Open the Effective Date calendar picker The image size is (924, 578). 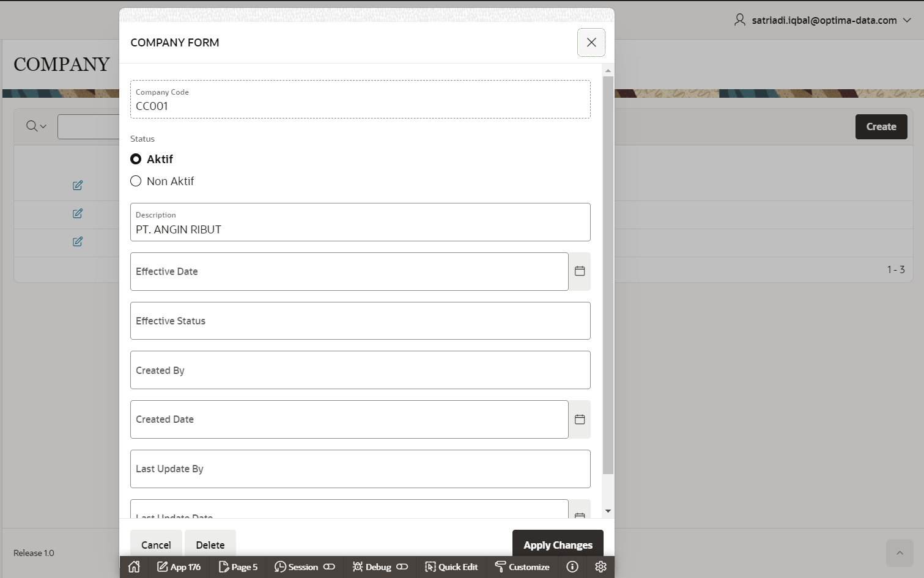580,271
